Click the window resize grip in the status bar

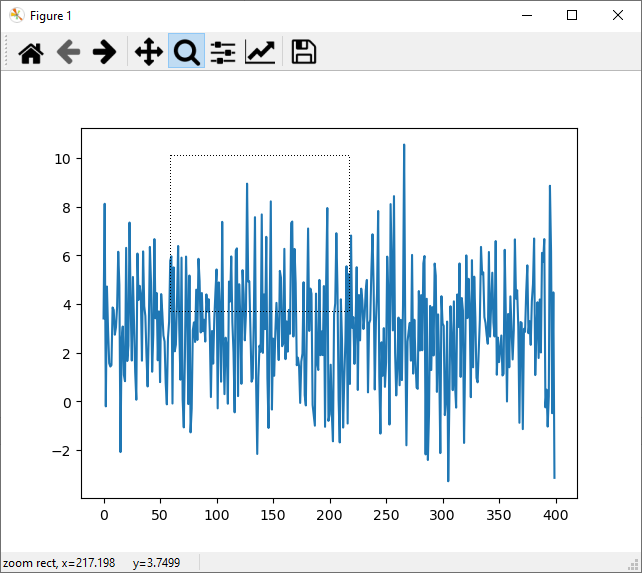click(x=634, y=566)
